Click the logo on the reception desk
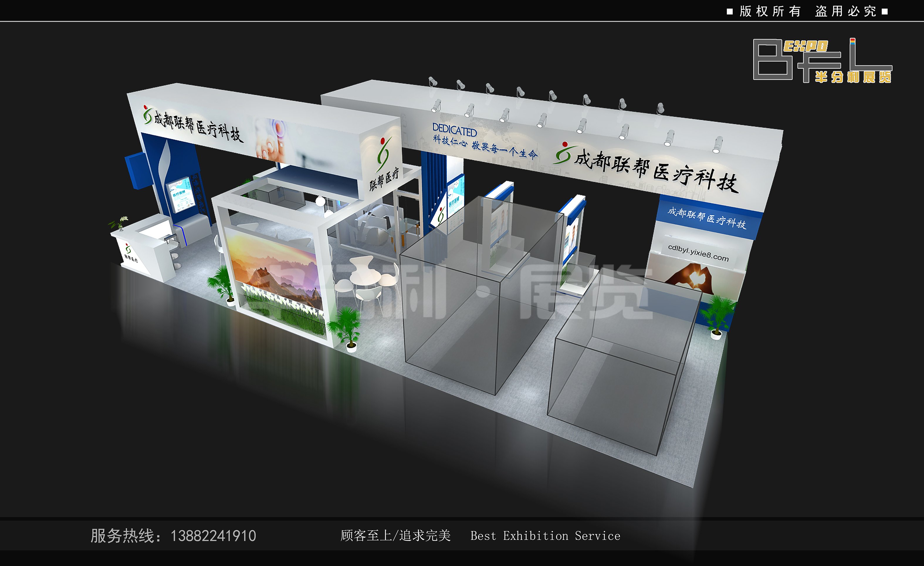This screenshot has height=566, width=924. 130,253
